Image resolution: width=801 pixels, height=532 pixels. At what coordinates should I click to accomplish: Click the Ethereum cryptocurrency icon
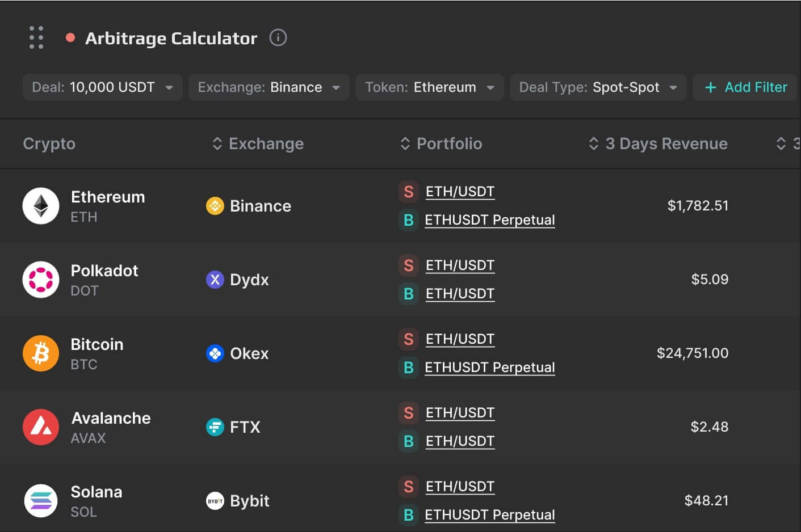coord(40,205)
